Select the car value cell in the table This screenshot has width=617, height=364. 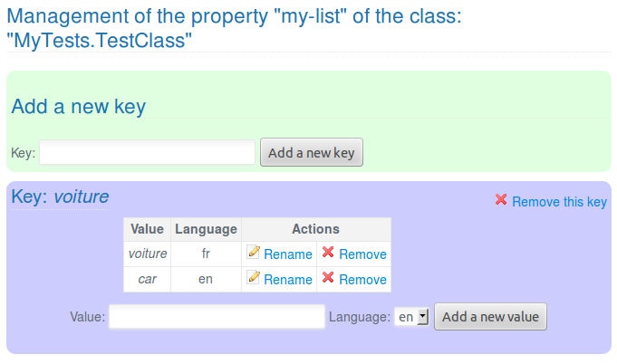(x=147, y=280)
